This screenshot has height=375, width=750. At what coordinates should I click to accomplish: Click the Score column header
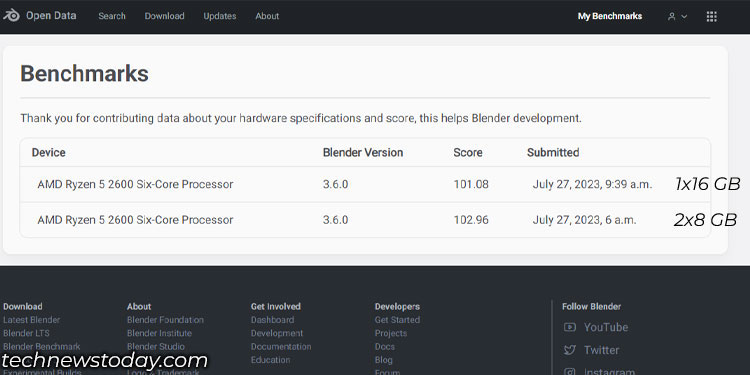tap(468, 153)
